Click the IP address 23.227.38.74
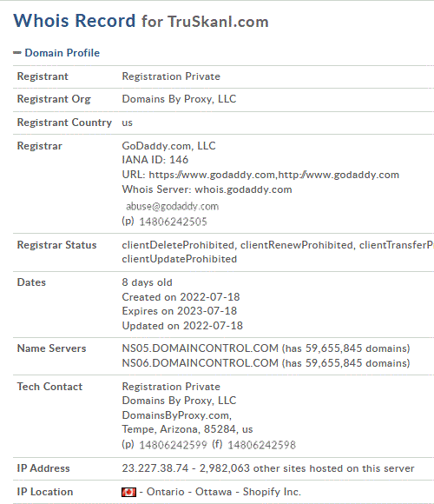The height and width of the screenshot is (504, 434). 155,468
